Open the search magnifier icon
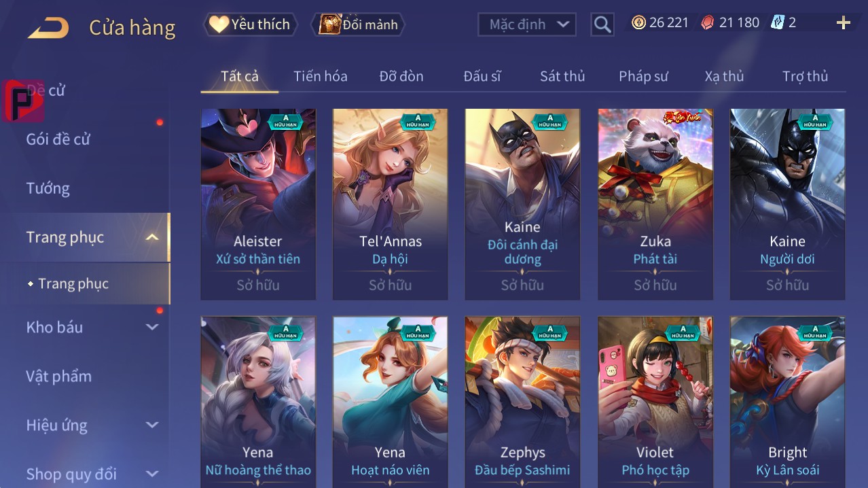The image size is (868, 488). click(602, 24)
